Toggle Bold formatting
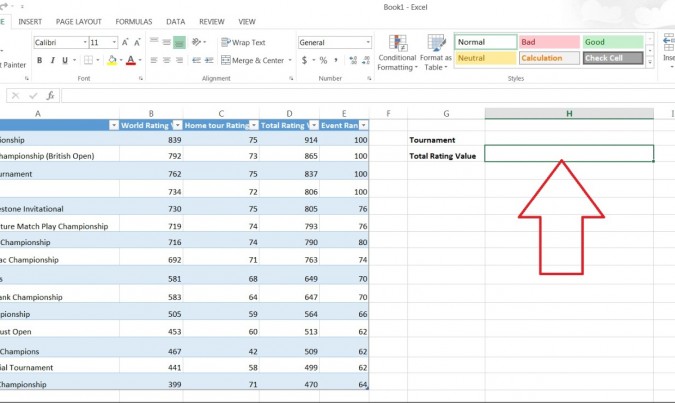Viewport: 675px width, 403px height. [39, 60]
